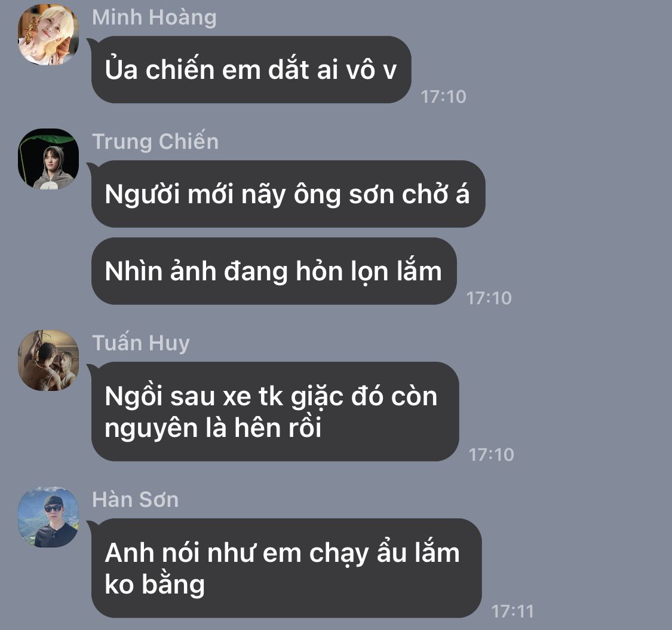Tap bubble "Nhìn ảnh đang hỏn lọn lắm"

(x=274, y=271)
